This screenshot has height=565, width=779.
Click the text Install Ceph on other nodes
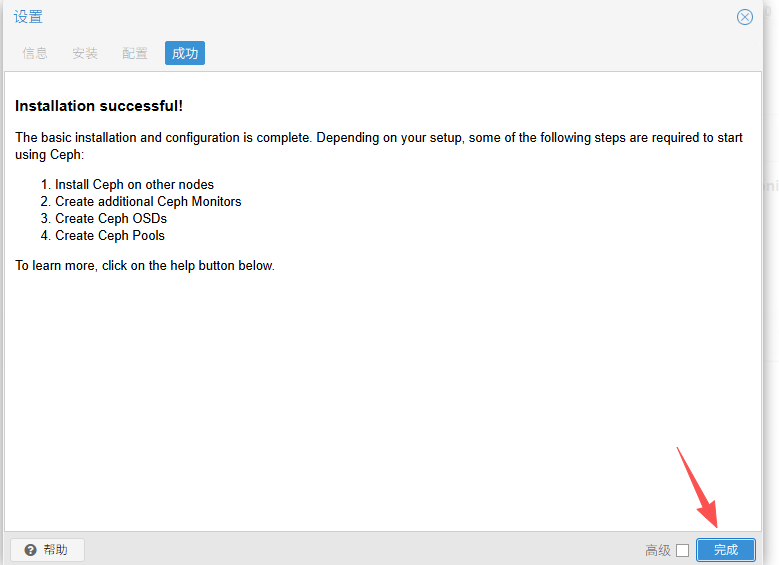[x=134, y=184]
